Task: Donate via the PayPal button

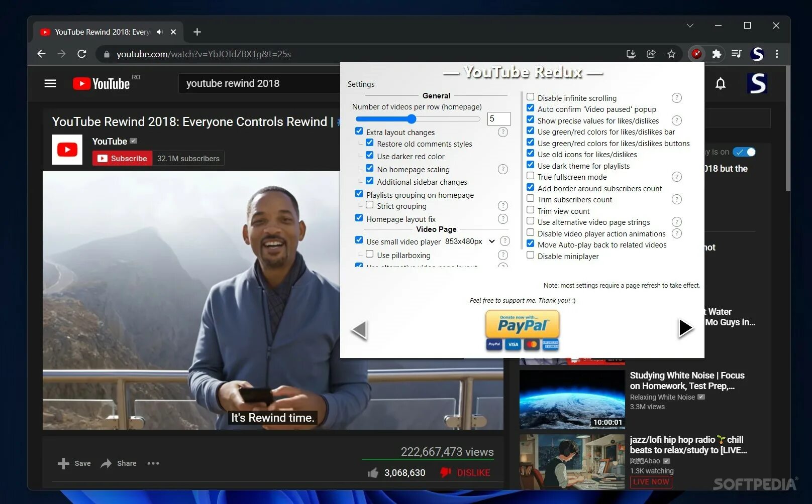Action: coord(523,330)
